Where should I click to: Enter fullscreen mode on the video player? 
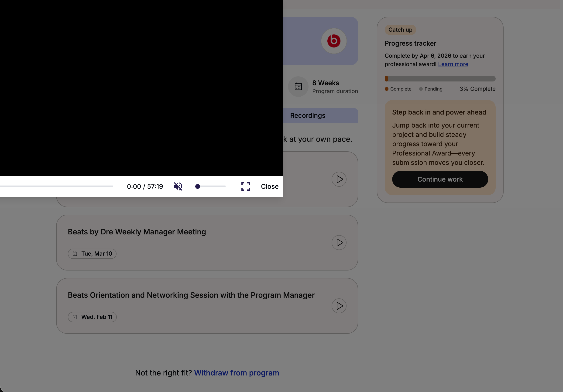(x=245, y=186)
